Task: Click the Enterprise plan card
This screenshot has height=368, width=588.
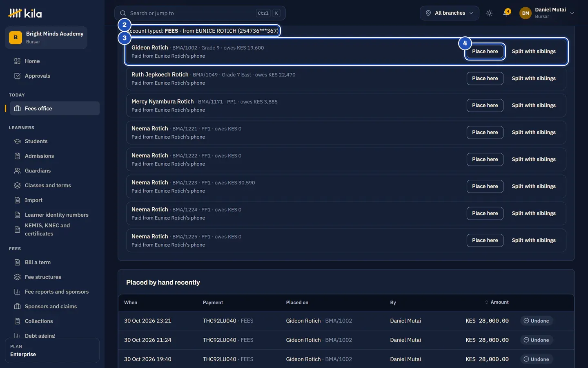Action: pyautogui.click(x=52, y=350)
